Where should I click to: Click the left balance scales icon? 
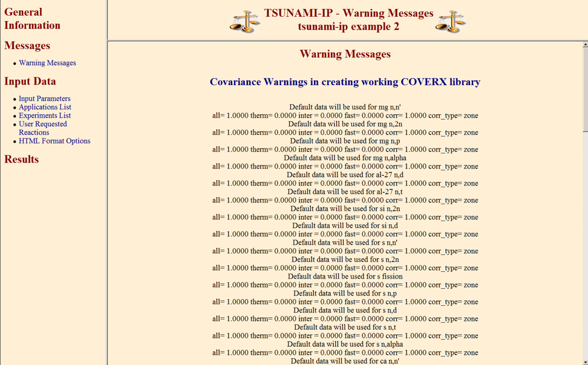coord(245,21)
